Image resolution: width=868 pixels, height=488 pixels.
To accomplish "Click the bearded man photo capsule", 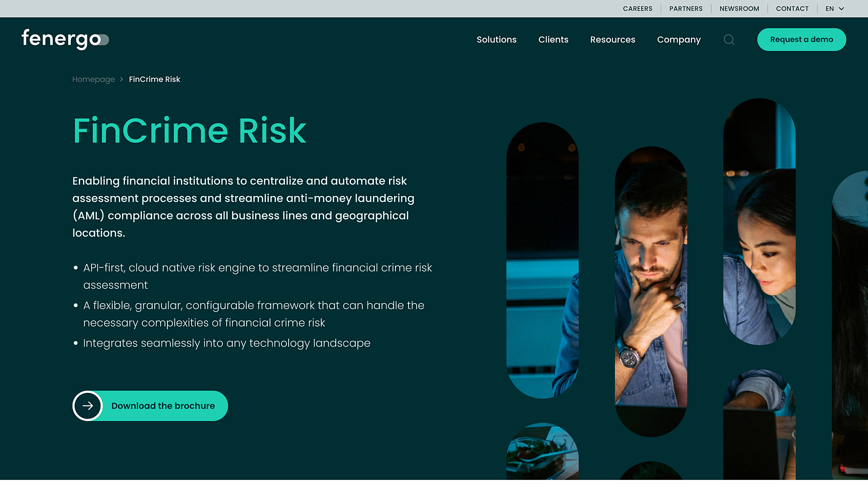I will click(651, 291).
